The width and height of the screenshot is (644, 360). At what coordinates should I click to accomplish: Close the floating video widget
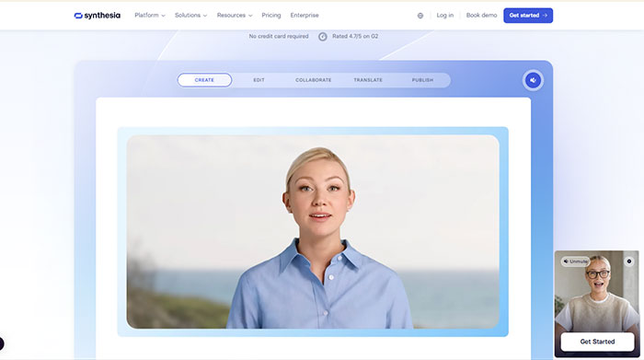pyautogui.click(x=628, y=261)
